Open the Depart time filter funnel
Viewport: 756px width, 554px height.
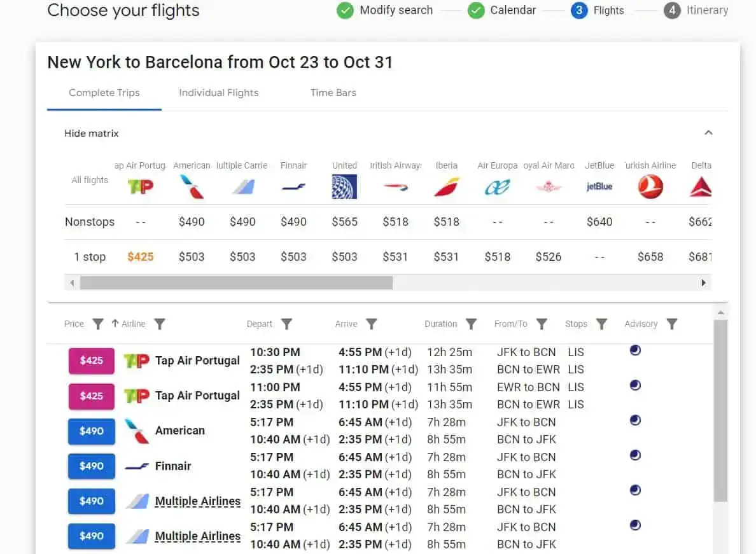287,324
